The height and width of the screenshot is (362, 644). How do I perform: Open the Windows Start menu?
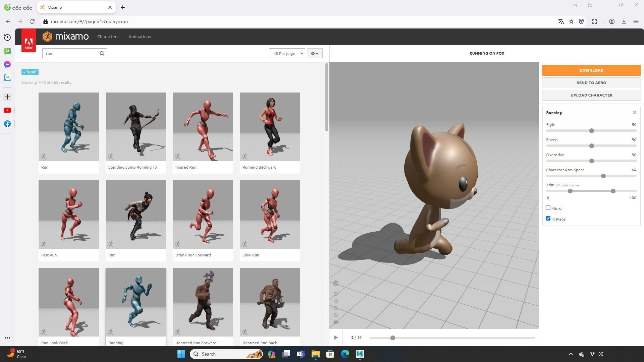(x=181, y=354)
